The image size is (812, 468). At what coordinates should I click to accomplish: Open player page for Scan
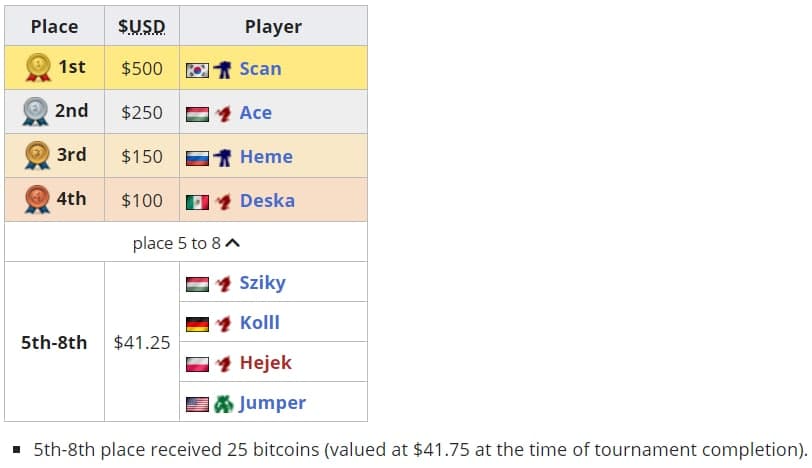click(260, 69)
